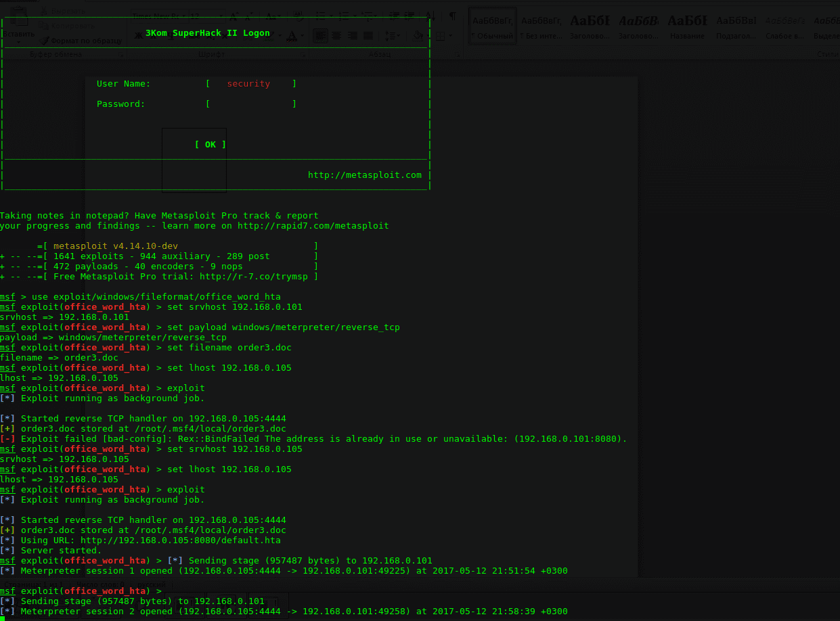Screen dimensions: 840x621
Task: Click the http://rapid7.com/metasploit URL
Action: coord(313,226)
